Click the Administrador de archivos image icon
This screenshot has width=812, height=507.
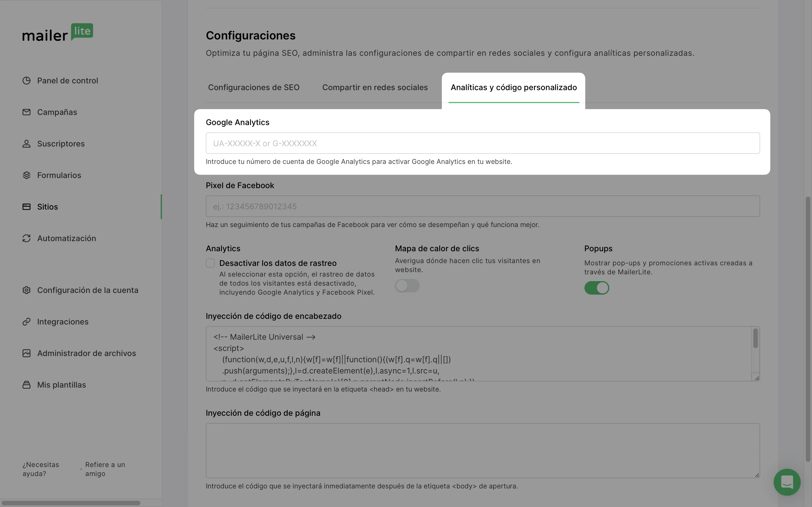(x=27, y=353)
